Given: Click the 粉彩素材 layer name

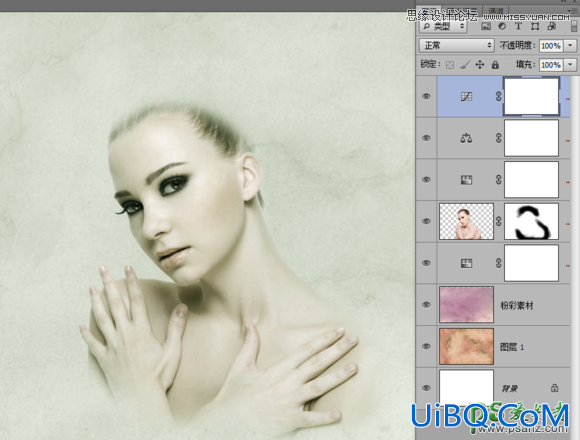Looking at the screenshot, I should pos(517,305).
